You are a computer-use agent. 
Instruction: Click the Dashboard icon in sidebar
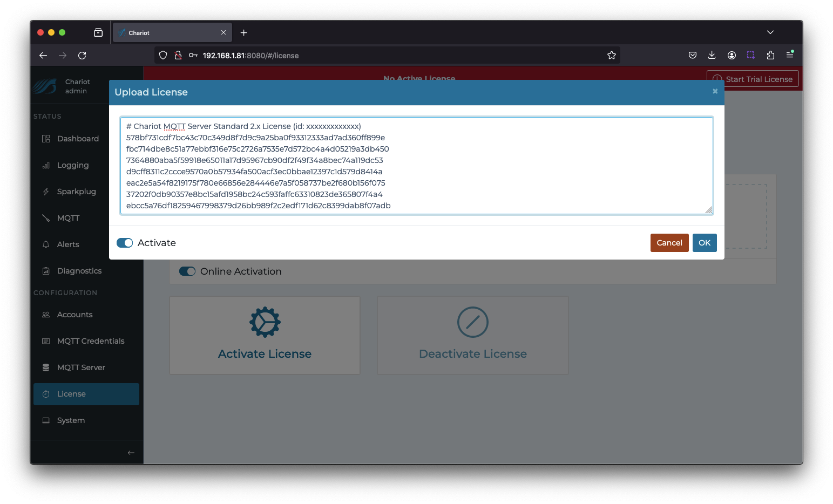point(46,139)
